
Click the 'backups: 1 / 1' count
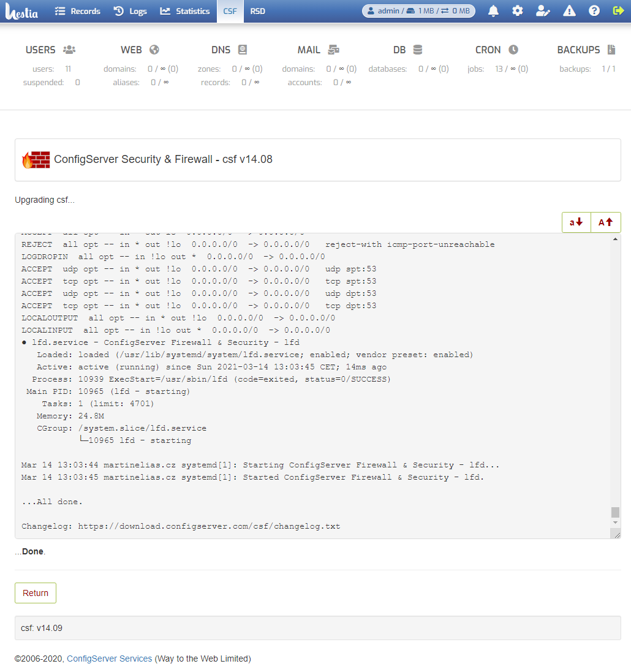point(588,69)
